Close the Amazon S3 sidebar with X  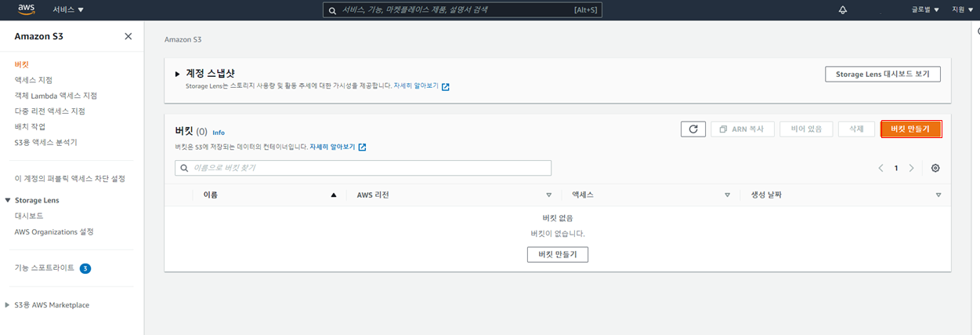click(128, 36)
